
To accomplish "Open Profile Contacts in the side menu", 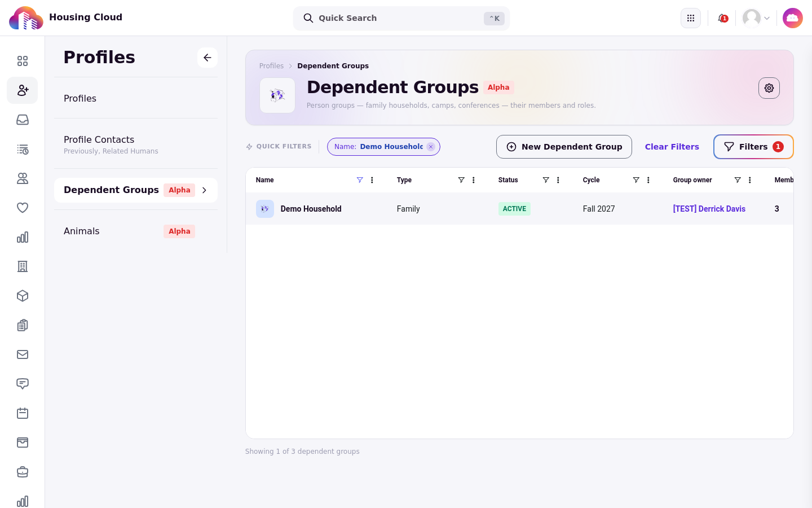I will point(136,144).
